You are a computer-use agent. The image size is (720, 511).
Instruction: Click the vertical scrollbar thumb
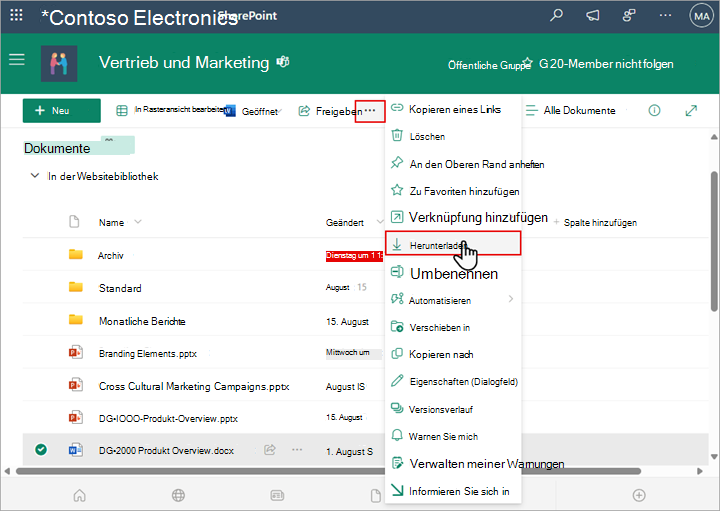(x=714, y=241)
